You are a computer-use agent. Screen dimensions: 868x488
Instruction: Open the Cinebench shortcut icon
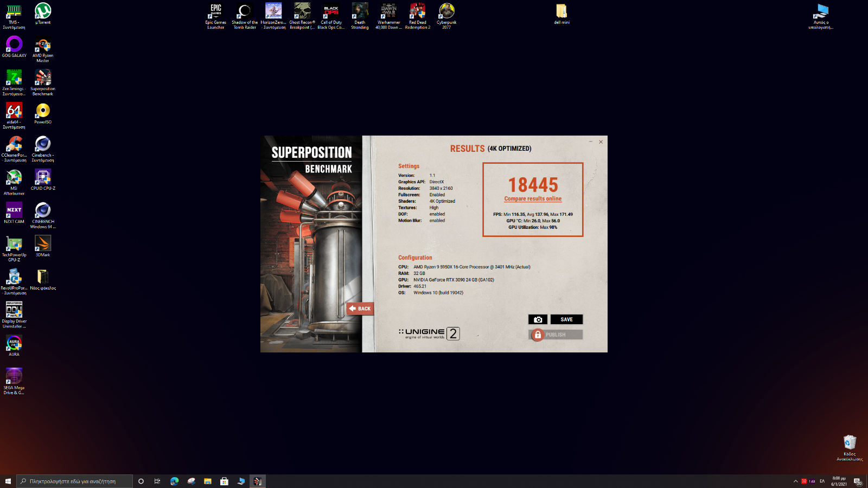pyautogui.click(x=43, y=149)
